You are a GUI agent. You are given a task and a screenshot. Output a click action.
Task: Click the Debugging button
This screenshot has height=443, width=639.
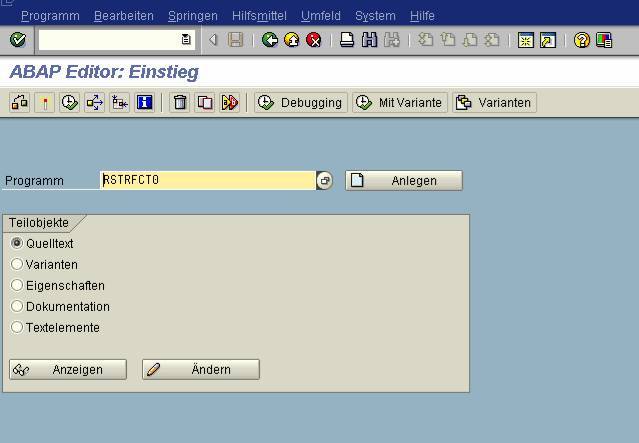click(300, 102)
